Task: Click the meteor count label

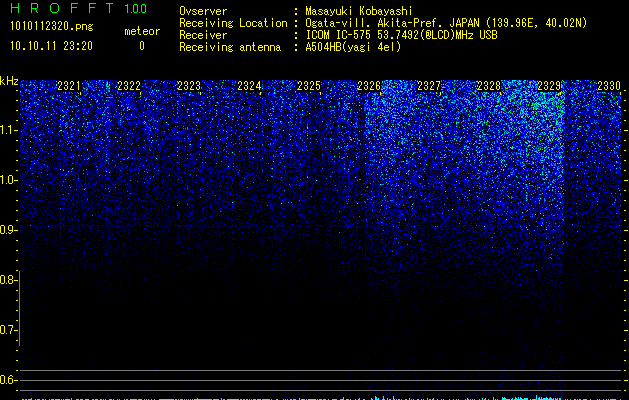Action: point(142,31)
